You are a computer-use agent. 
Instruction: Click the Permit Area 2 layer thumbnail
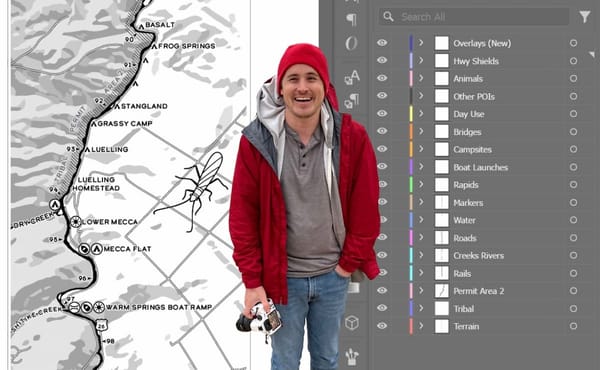pyautogui.click(x=442, y=291)
